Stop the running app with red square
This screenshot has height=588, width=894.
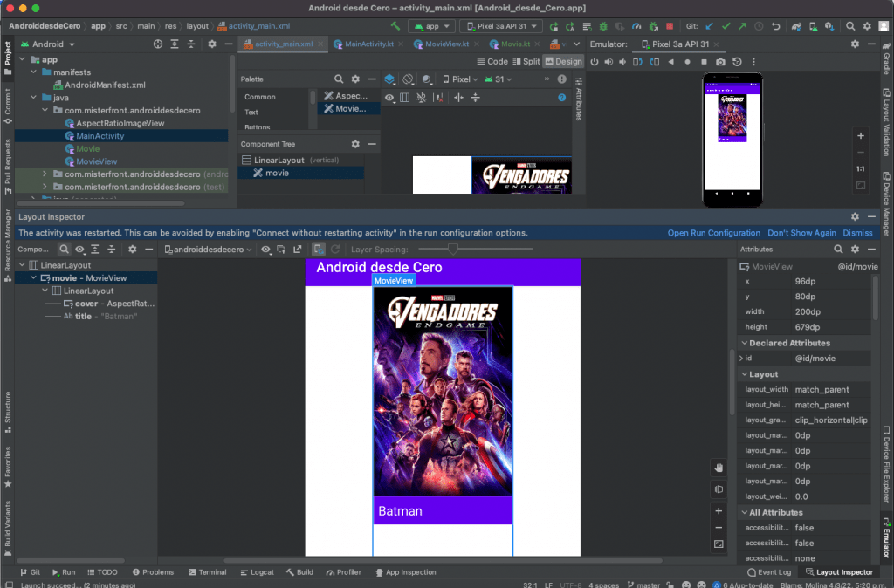coord(670,26)
